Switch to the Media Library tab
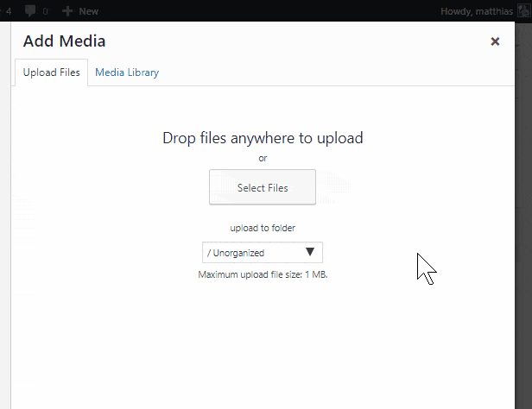 click(127, 72)
